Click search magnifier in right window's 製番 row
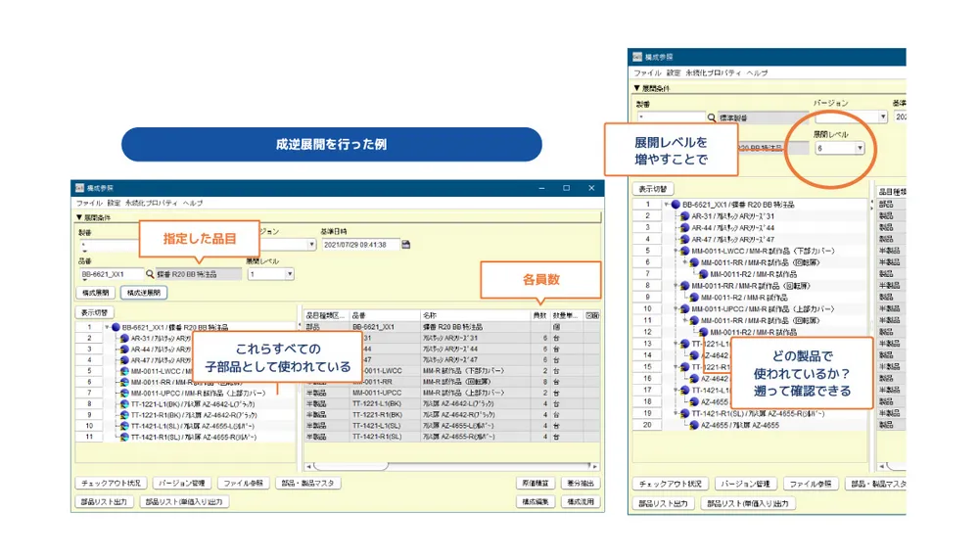This screenshot has height=560, width=979. 711,117
